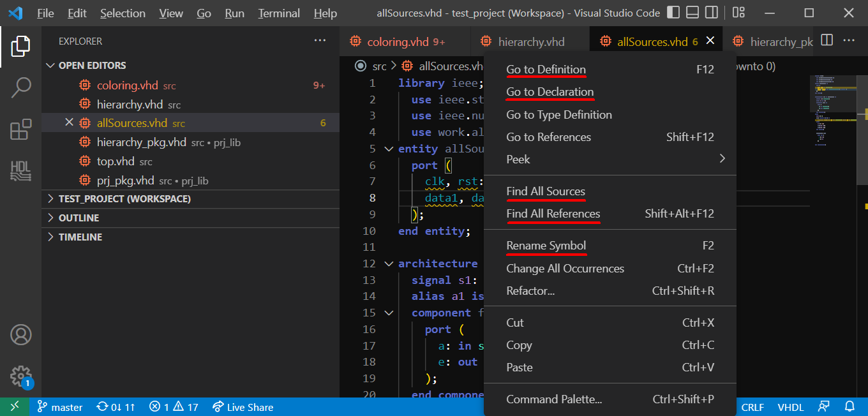Open the Explorer view in activity bar

tap(20, 46)
